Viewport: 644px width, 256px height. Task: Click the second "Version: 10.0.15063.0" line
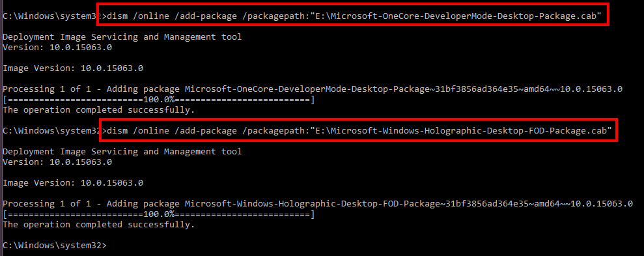coord(57,162)
